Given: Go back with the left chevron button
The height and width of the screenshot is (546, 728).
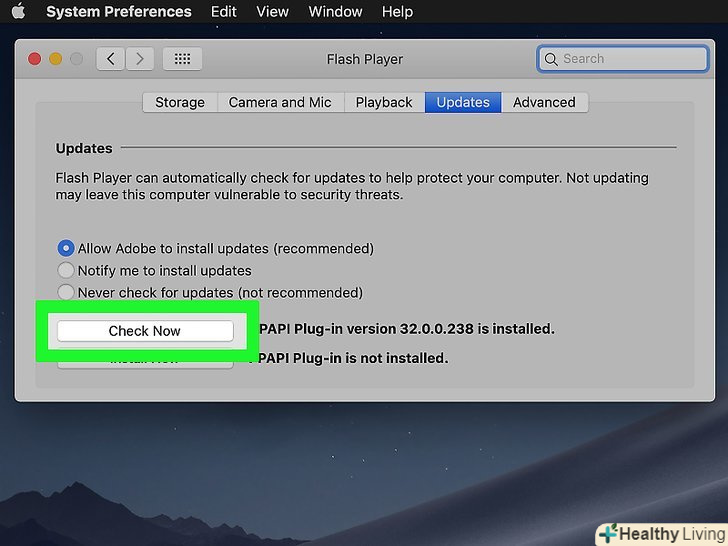Looking at the screenshot, I should pos(111,59).
